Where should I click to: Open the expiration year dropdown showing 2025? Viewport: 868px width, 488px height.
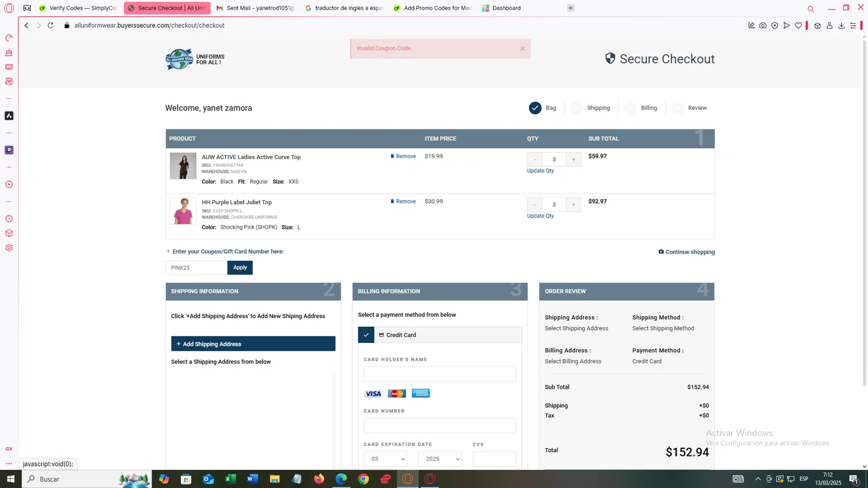(440, 459)
